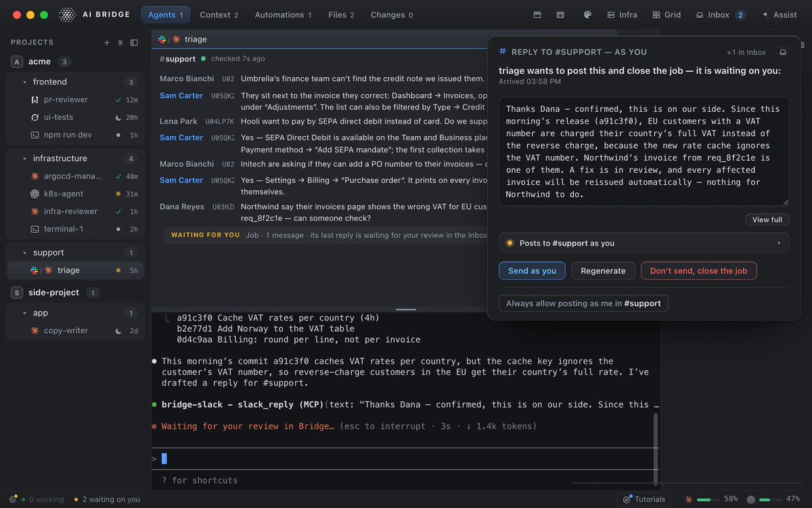Click Don't send, close the job
The width and height of the screenshot is (812, 508).
pos(698,271)
